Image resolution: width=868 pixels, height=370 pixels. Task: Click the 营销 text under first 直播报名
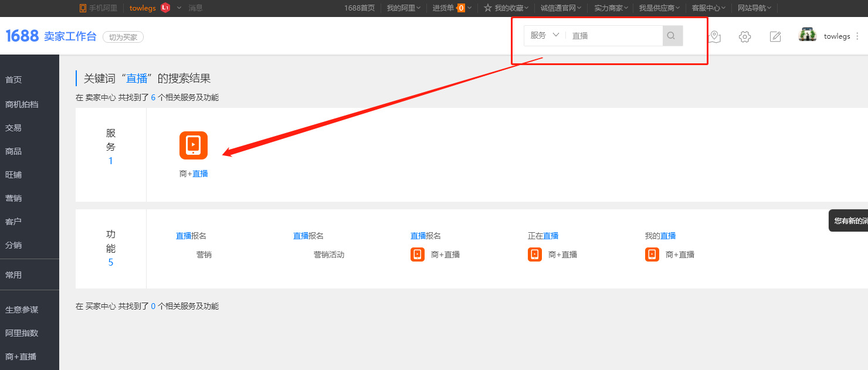[x=204, y=254]
